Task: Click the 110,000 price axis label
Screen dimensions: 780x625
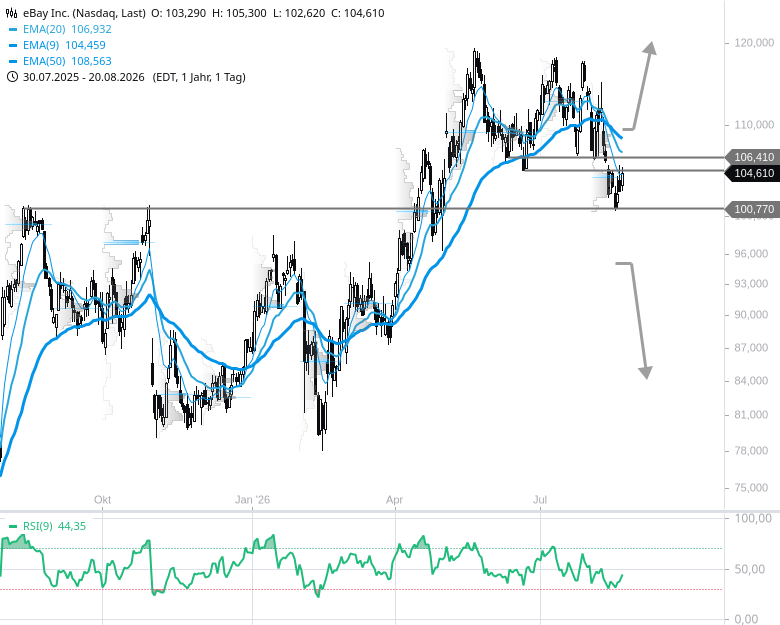Action: point(754,125)
